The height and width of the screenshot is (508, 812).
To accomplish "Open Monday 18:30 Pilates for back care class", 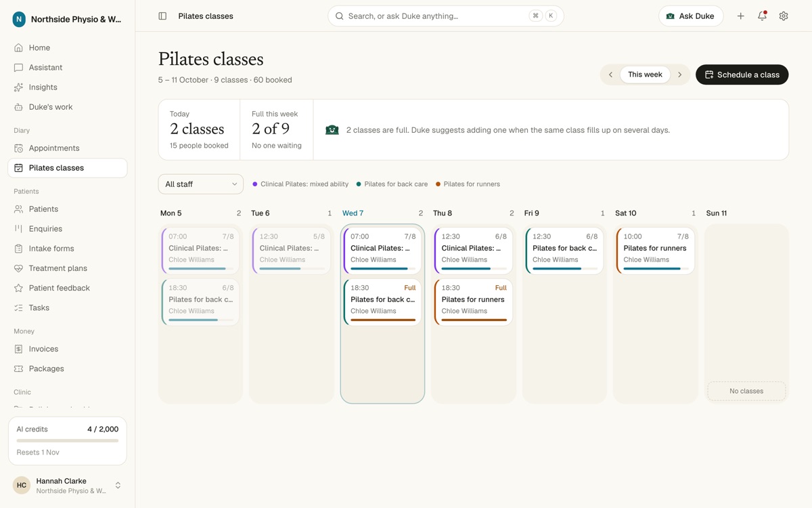I will click(201, 302).
